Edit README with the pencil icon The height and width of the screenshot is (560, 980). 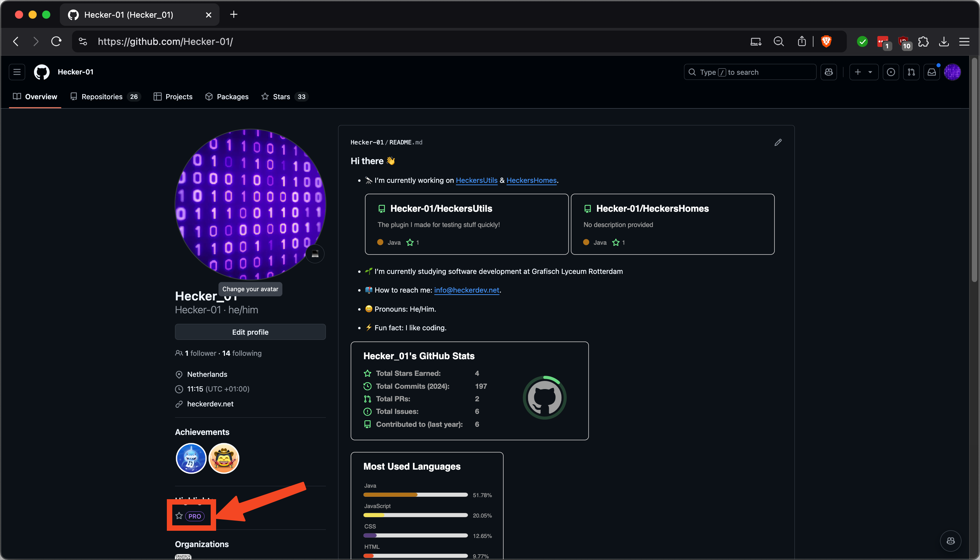coord(778,142)
